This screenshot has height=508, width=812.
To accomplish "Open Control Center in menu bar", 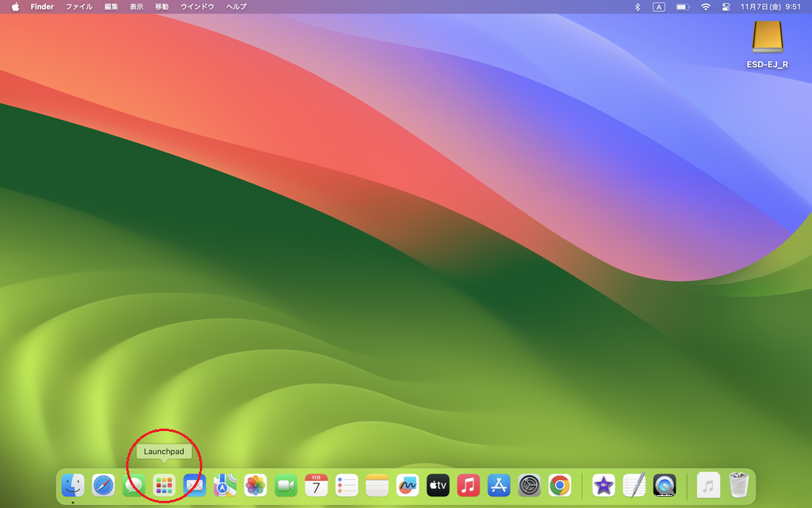I will click(x=726, y=6).
